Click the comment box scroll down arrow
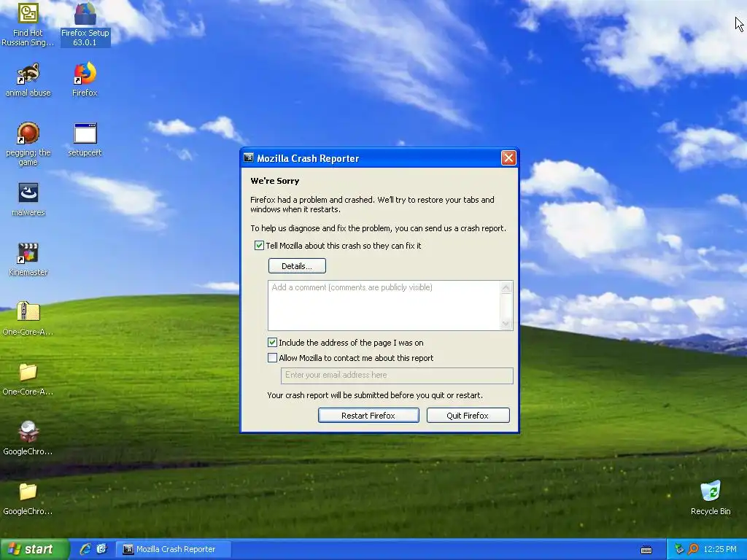The height and width of the screenshot is (560, 747). tap(506, 324)
